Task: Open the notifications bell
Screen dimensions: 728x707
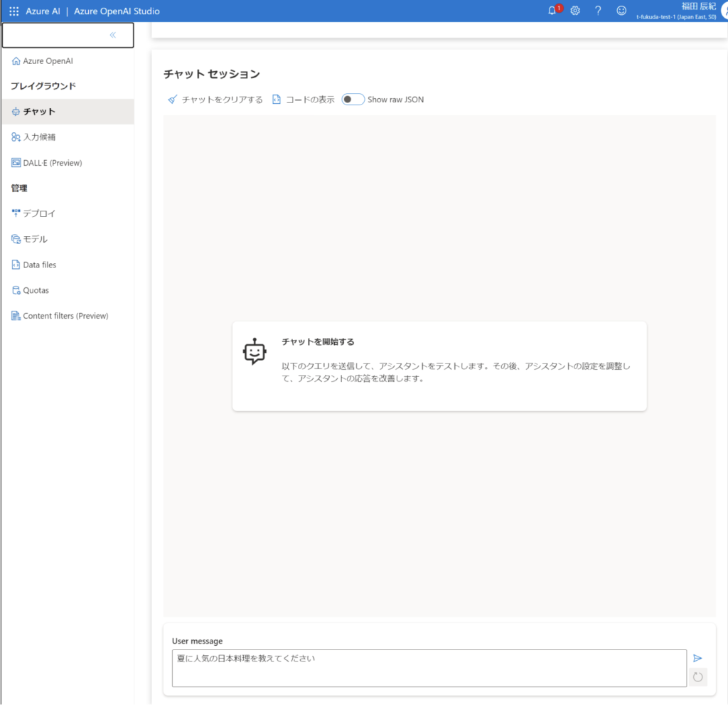Action: tap(552, 11)
